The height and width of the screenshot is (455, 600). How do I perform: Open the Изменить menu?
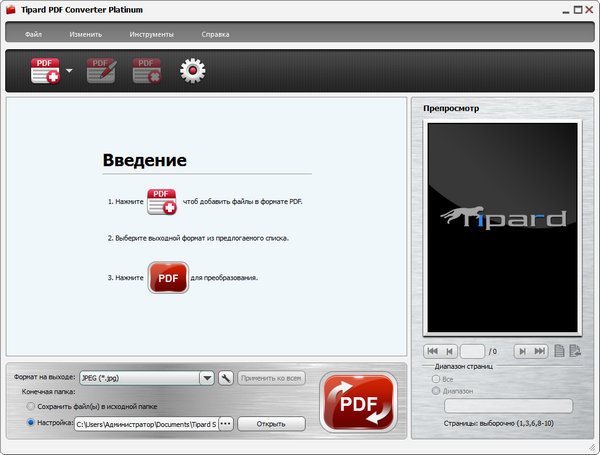(x=86, y=34)
